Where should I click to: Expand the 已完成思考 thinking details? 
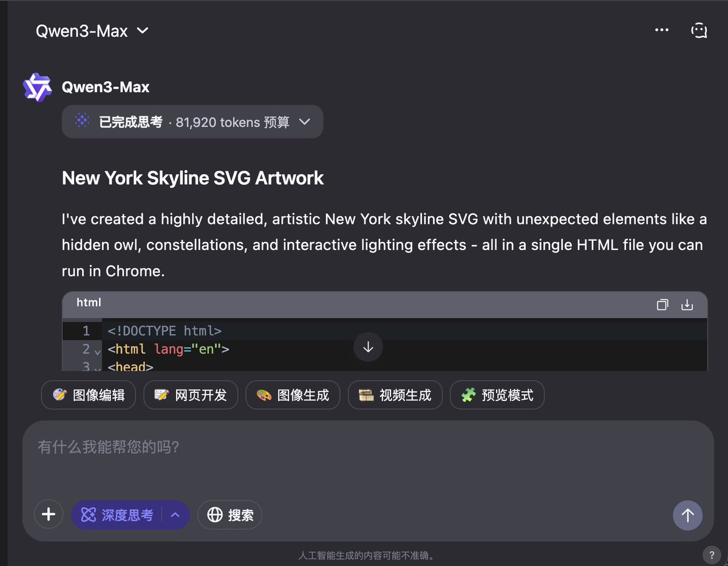192,121
